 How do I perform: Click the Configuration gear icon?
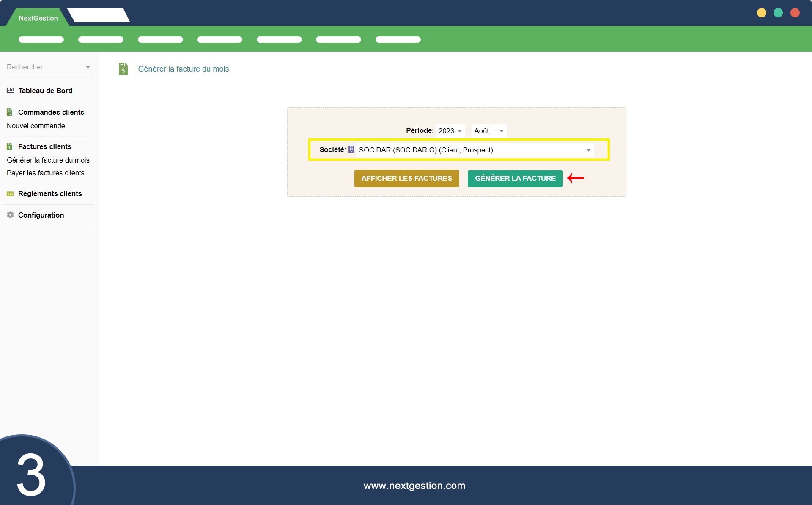[10, 215]
